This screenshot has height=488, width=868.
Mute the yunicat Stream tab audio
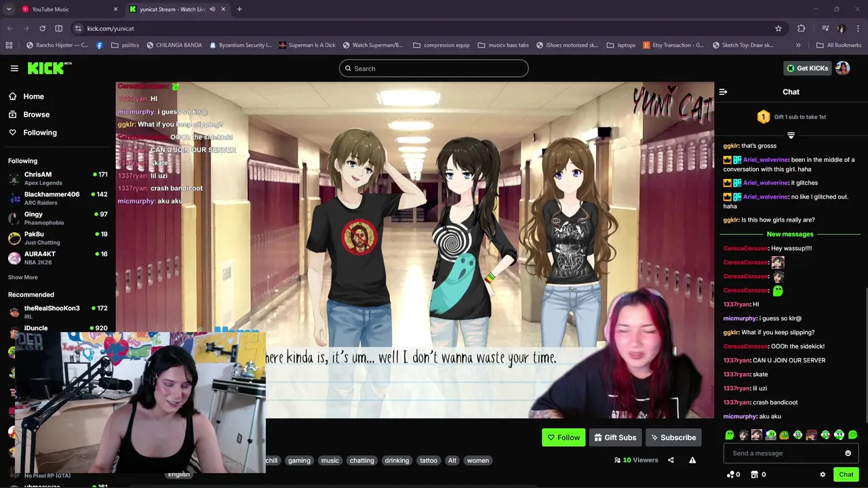pyautogui.click(x=212, y=9)
